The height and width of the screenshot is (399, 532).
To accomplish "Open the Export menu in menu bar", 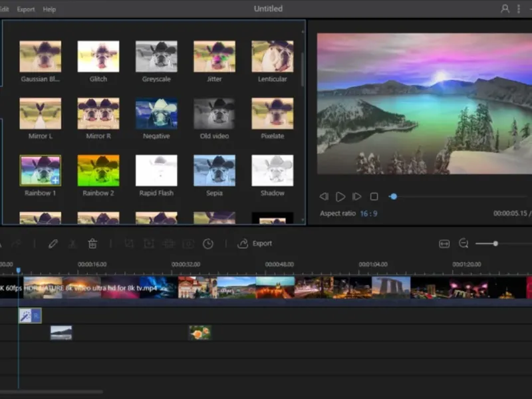I will 26,9.
